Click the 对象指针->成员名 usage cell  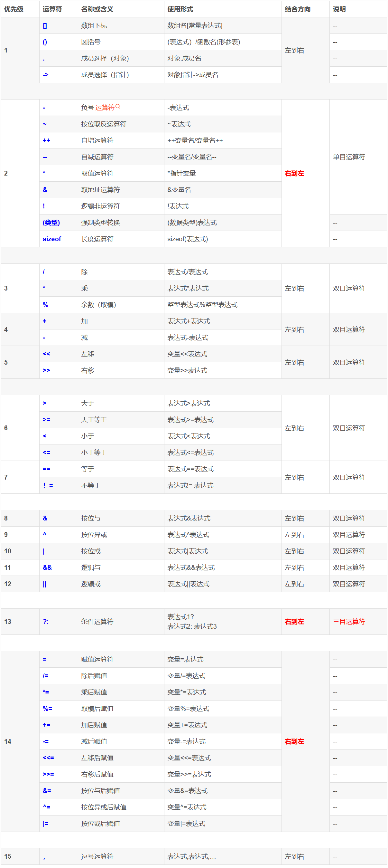click(223, 75)
